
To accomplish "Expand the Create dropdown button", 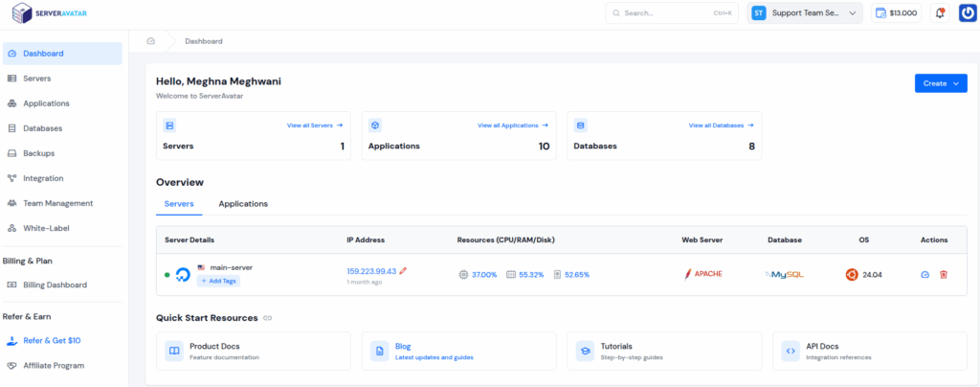I will click(940, 83).
